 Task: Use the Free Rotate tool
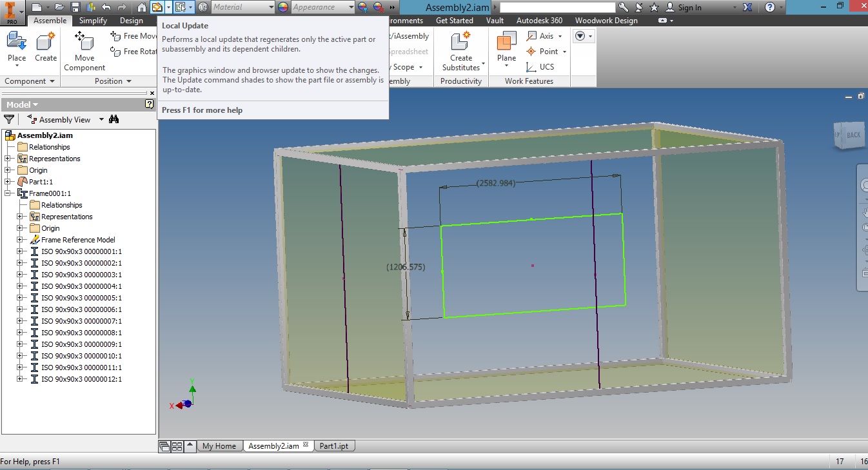coord(132,52)
